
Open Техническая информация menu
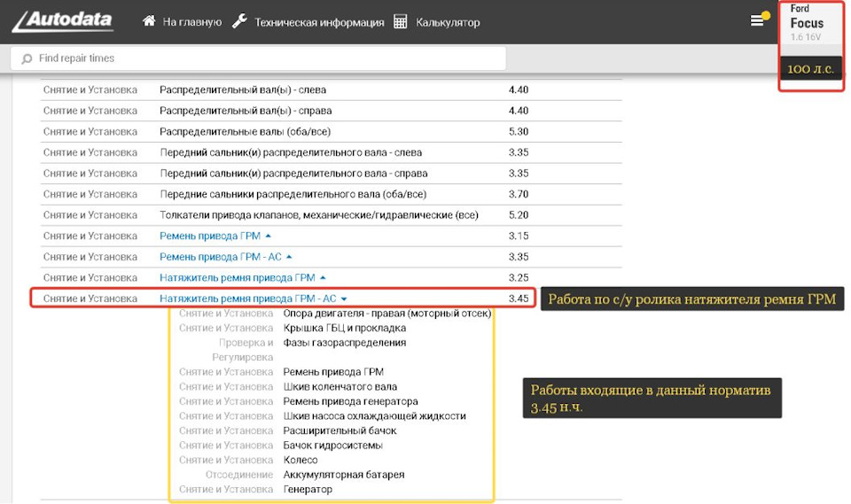[319, 22]
